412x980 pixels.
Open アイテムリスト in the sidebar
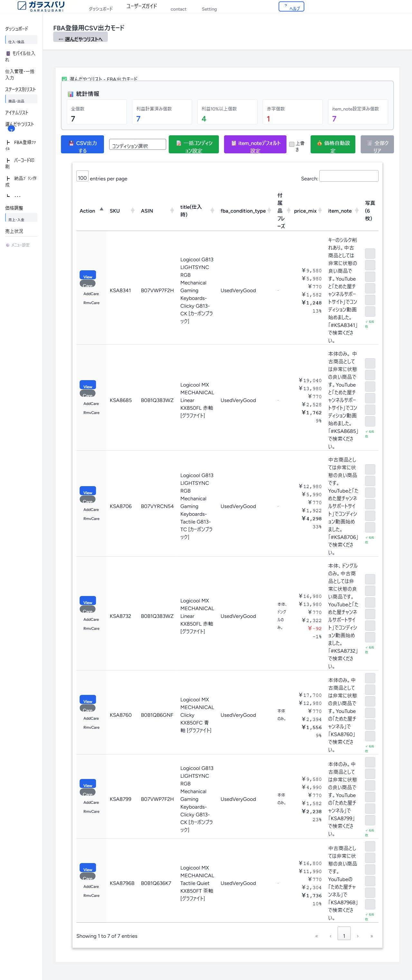point(17,113)
